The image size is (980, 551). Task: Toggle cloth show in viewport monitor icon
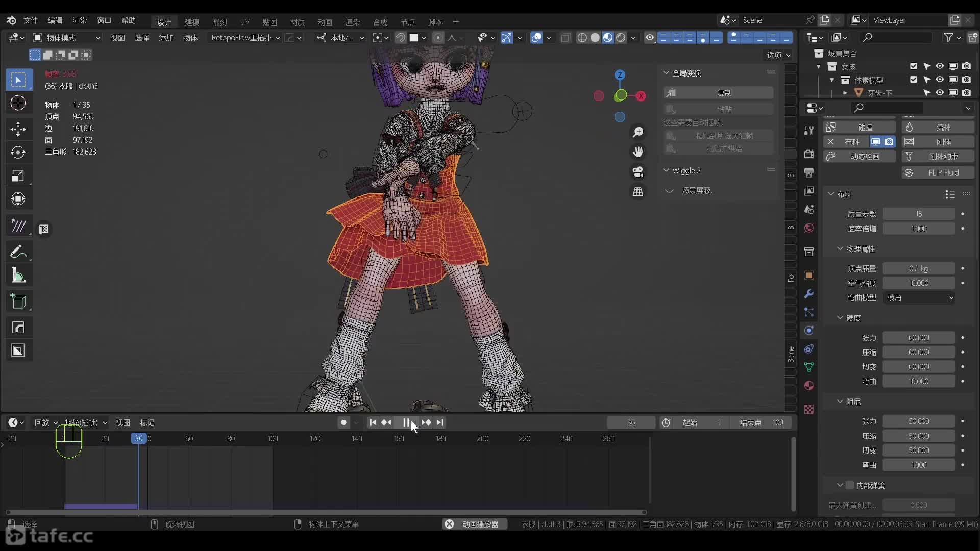pyautogui.click(x=876, y=142)
